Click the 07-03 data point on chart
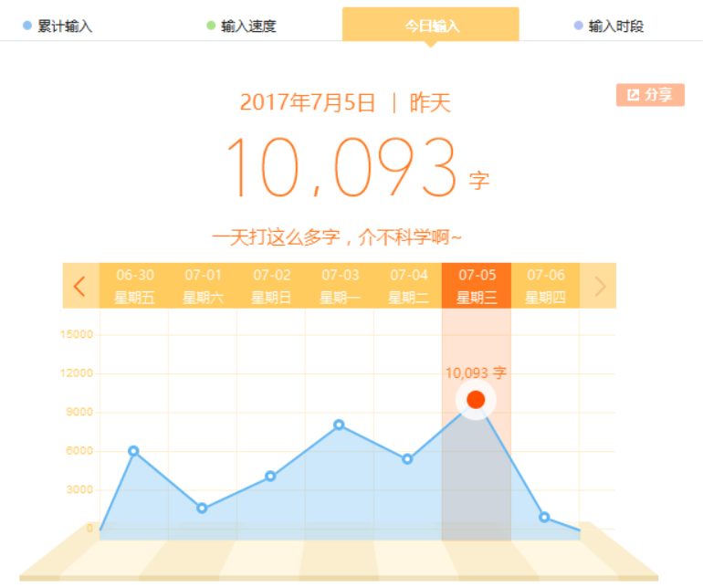Image resolution: width=703 pixels, height=588 pixels. point(339,425)
